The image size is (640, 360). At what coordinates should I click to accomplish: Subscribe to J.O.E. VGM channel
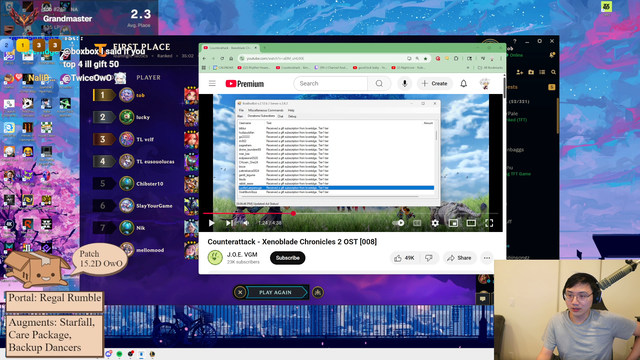287,258
